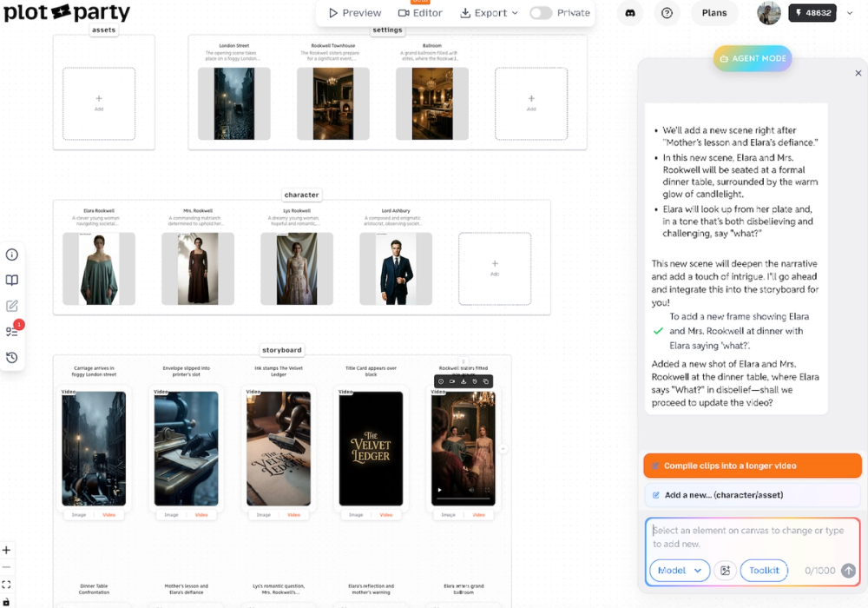Click the user profile avatar
This screenshot has height=608, width=868.
coord(769,13)
